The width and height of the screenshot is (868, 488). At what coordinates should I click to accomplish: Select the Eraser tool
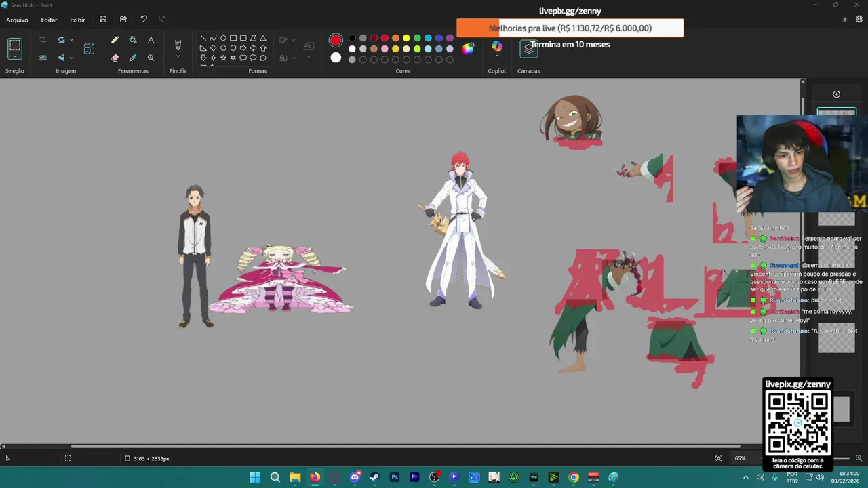coord(115,58)
